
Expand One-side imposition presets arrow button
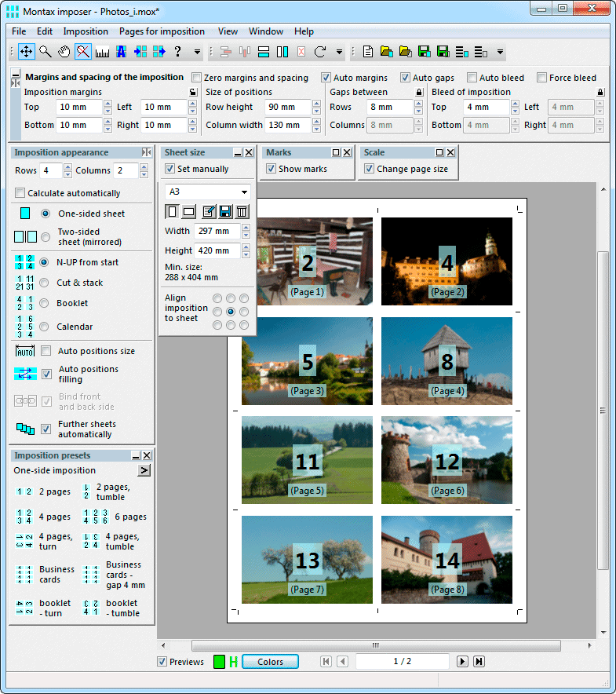pyautogui.click(x=144, y=470)
